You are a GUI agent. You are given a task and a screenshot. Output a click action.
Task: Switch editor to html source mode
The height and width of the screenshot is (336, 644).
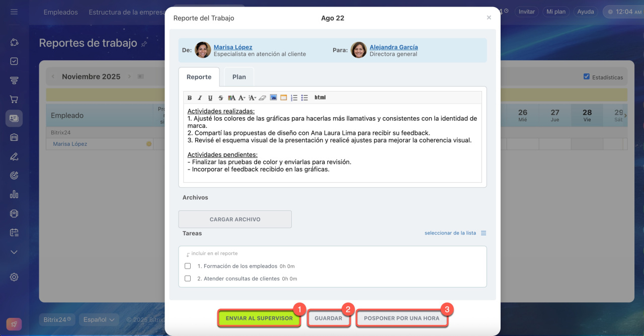[x=320, y=98]
